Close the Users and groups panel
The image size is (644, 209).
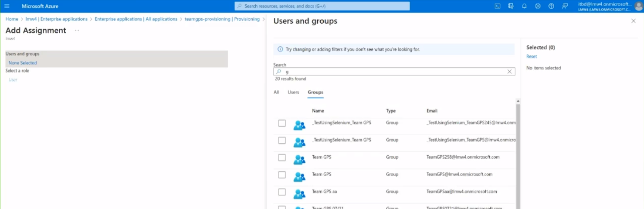tap(634, 21)
